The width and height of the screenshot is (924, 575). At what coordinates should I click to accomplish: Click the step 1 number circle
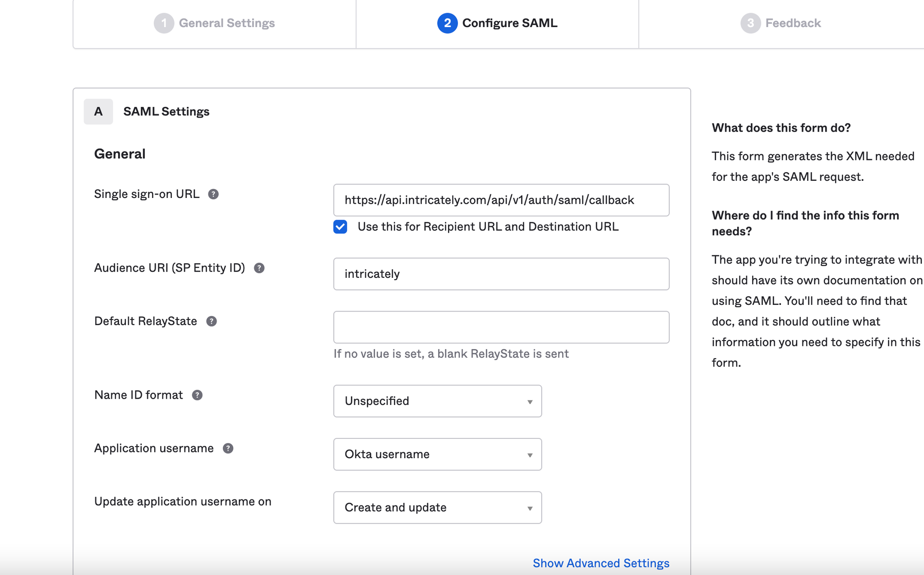(164, 23)
